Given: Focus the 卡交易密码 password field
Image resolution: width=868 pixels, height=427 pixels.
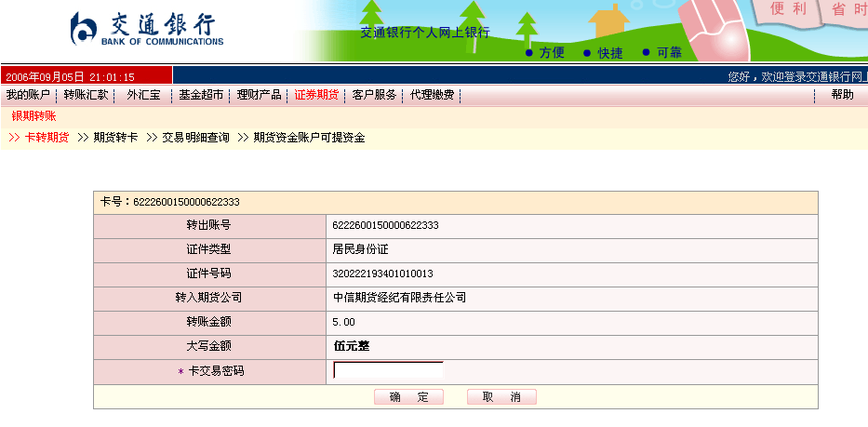Looking at the screenshot, I should 388,370.
